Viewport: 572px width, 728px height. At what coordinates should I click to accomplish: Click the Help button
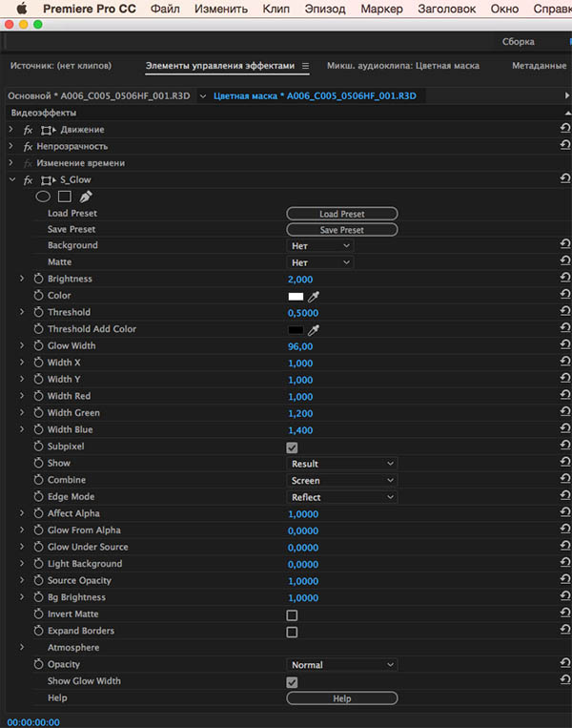click(x=342, y=698)
